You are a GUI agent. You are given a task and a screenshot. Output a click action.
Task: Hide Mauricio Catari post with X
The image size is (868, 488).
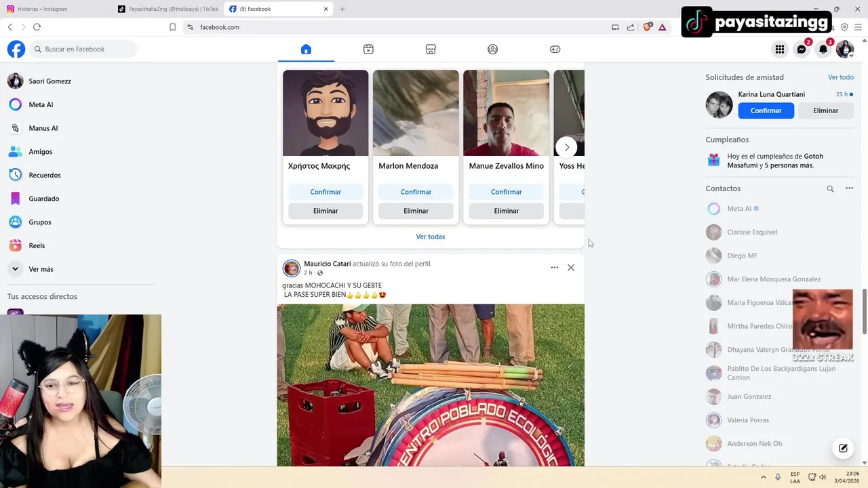point(571,268)
